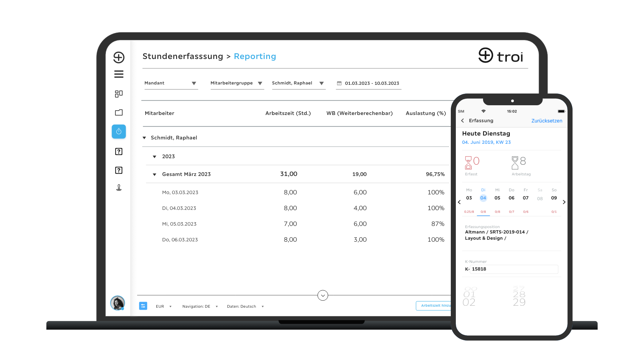Image resolution: width=644 pixels, height=362 pixels.
Task: Click the dashboard/widgets icon in sidebar
Action: click(x=118, y=93)
